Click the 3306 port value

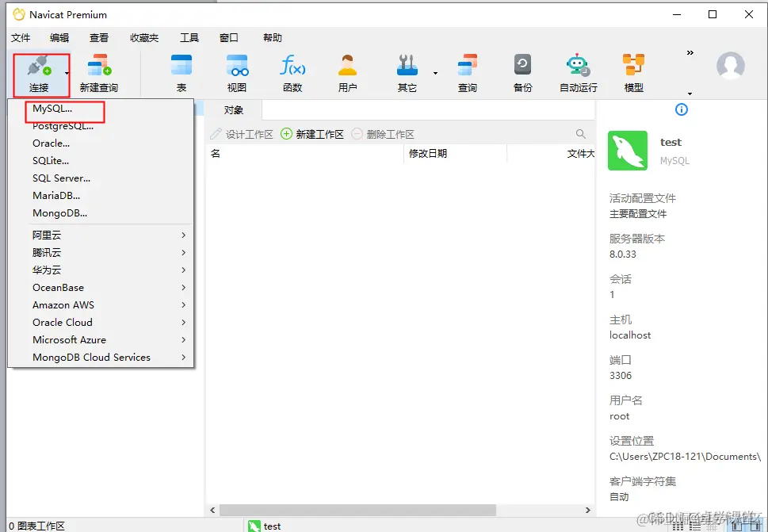[x=621, y=376]
